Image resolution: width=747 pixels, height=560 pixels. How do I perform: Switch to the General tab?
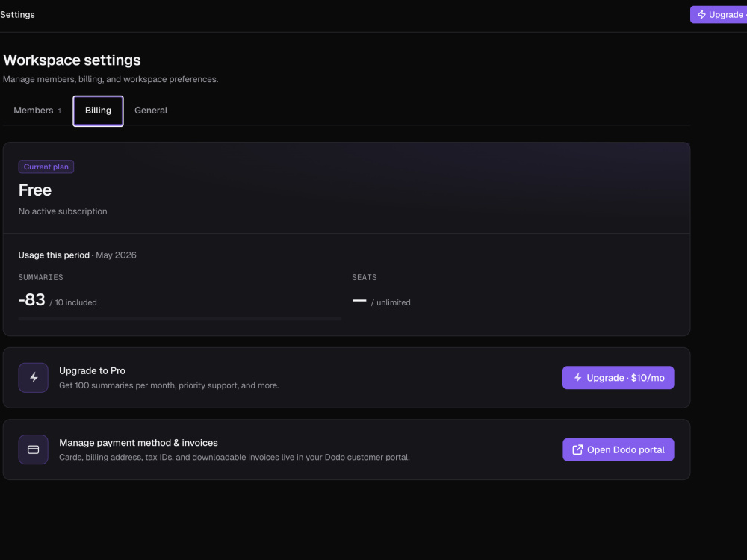pyautogui.click(x=151, y=111)
